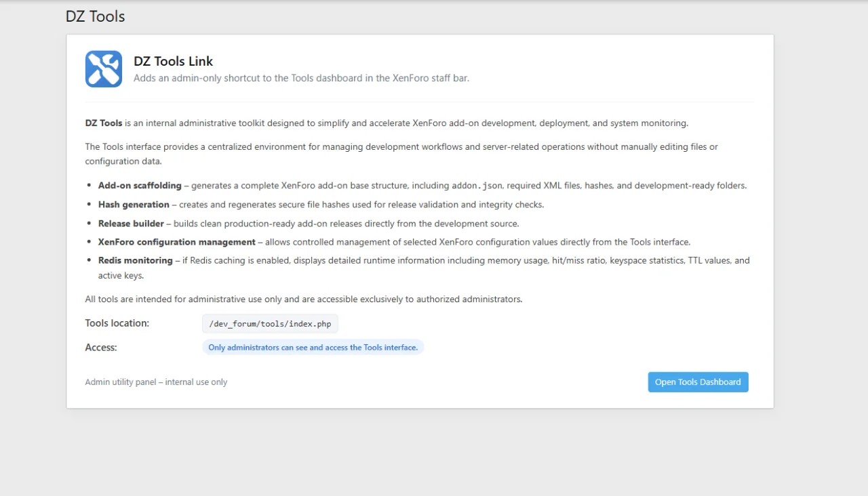The width and height of the screenshot is (868, 496).
Task: Click the Admin utility panel footer note
Action: (x=156, y=382)
